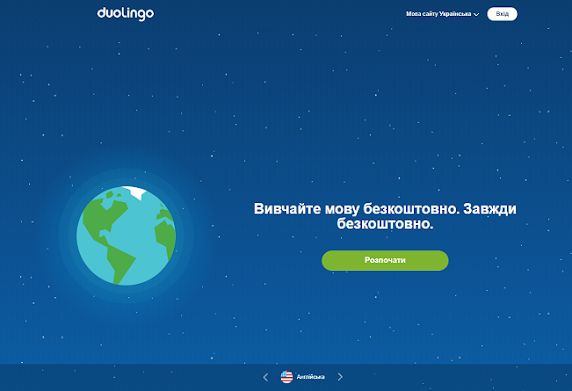The image size is (572, 391).
Task: Go to next language with right arrow
Action: point(340,377)
